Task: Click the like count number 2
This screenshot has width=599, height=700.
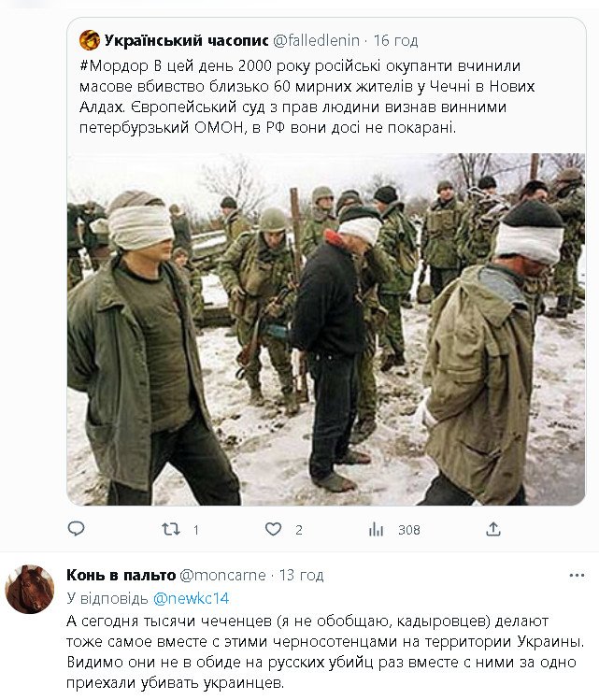Action: 299,530
